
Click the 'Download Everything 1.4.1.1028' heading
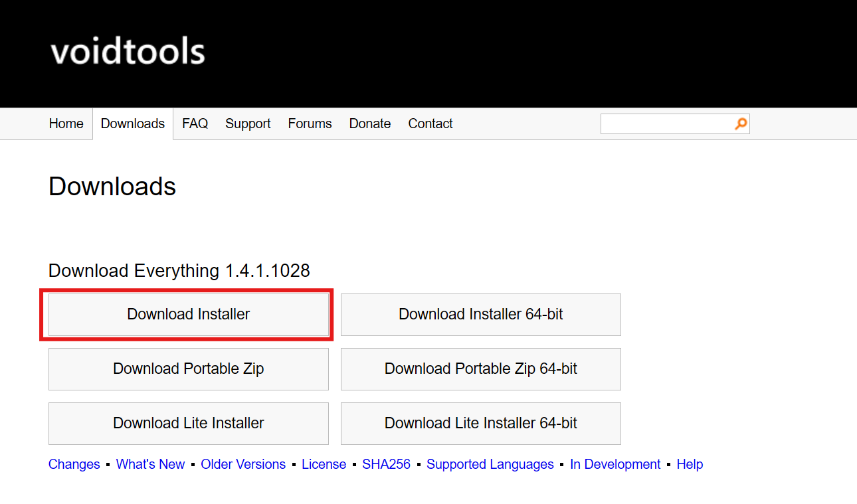click(179, 271)
